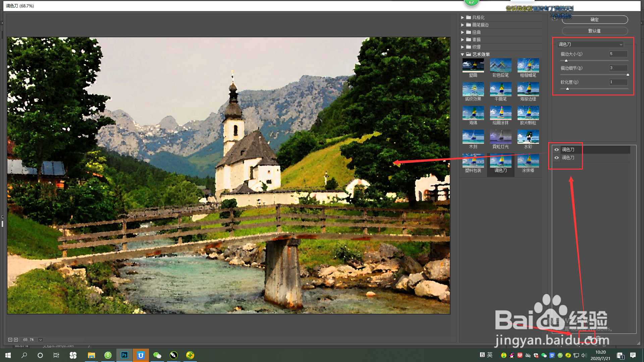The width and height of the screenshot is (644, 362).
Task: Click the 描边细节 value field
Action: [x=619, y=68]
